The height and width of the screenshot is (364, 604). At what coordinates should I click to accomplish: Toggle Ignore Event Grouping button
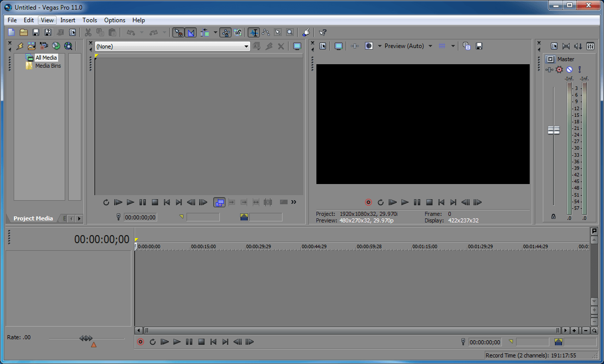tap(238, 33)
